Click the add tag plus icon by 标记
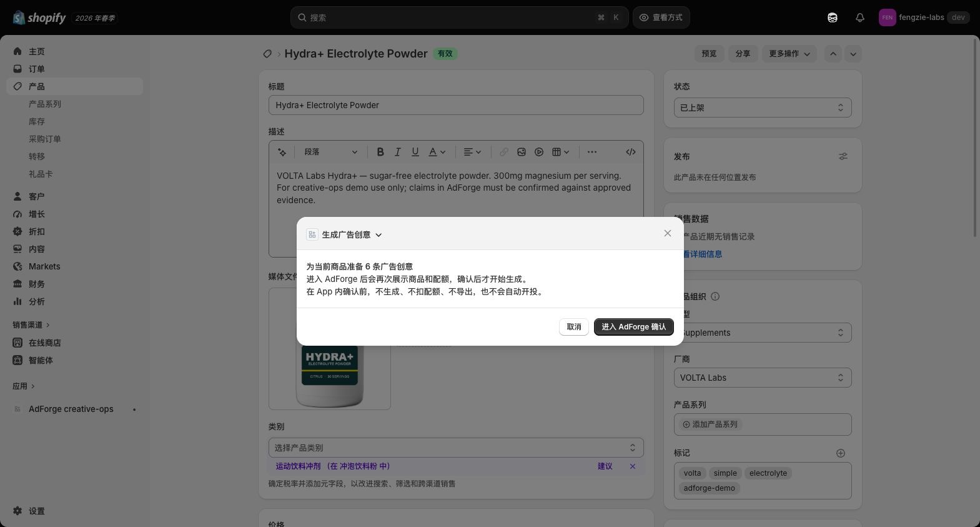The height and width of the screenshot is (527, 980). 841,453
